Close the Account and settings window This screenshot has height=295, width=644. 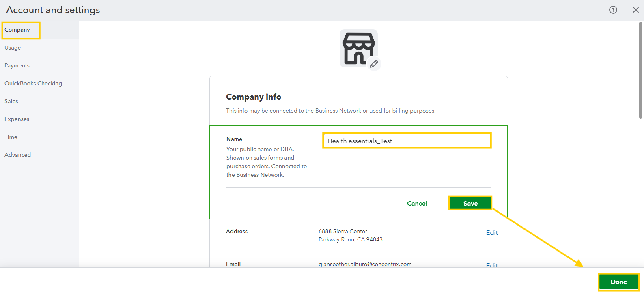[635, 10]
